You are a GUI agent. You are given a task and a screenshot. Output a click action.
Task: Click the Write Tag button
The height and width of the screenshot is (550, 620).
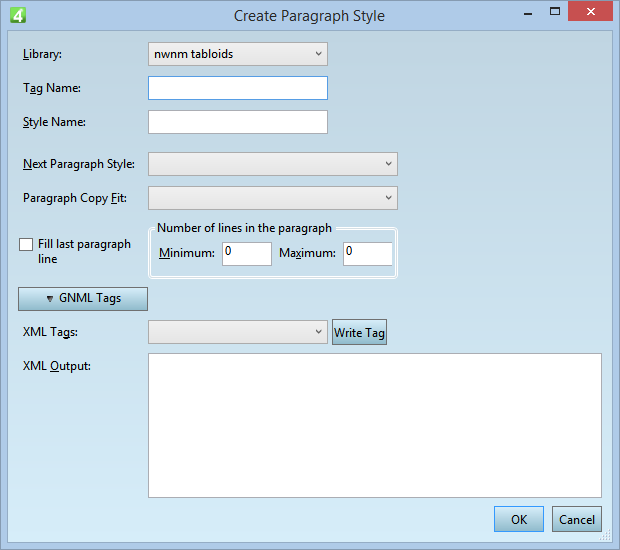click(x=359, y=333)
